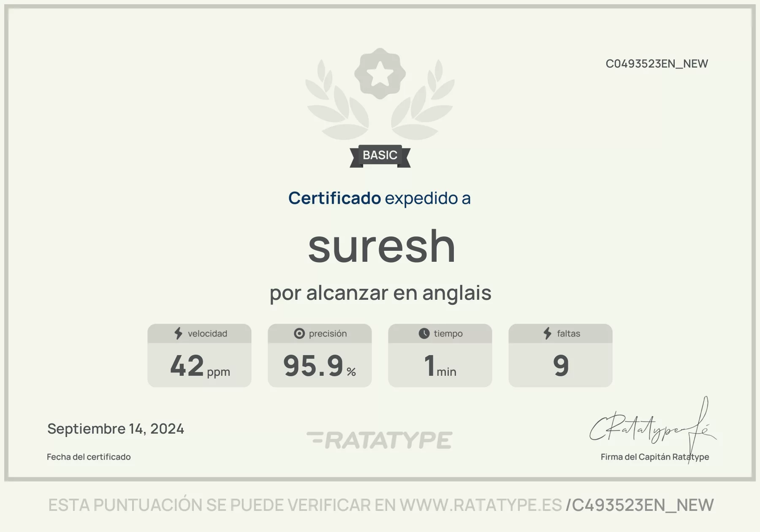This screenshot has width=760, height=532.
Task: Click the clock icon beside tiempo
Action: (x=424, y=334)
